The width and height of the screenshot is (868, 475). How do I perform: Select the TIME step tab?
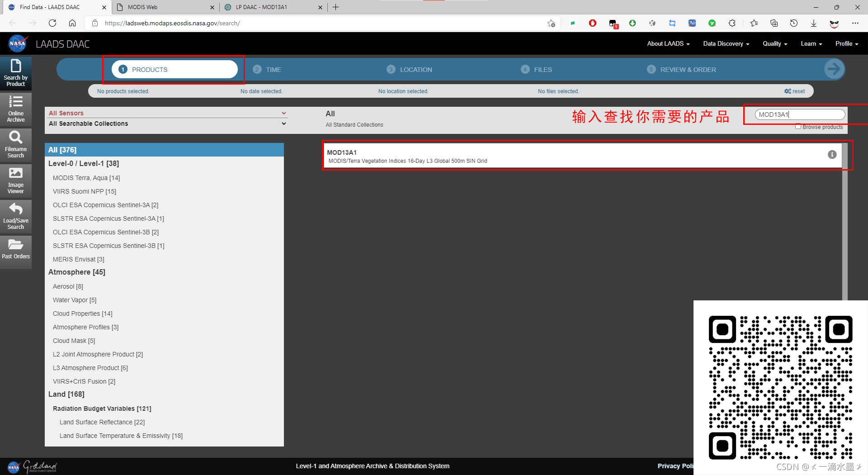pyautogui.click(x=267, y=70)
